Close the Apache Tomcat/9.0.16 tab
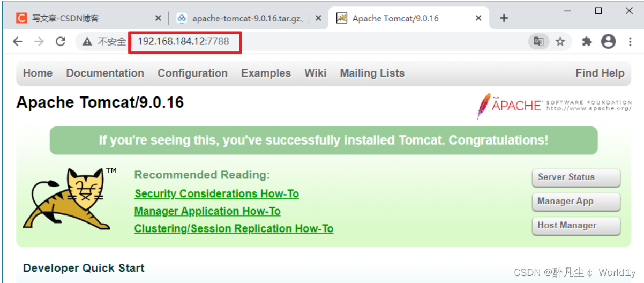 pos(478,18)
